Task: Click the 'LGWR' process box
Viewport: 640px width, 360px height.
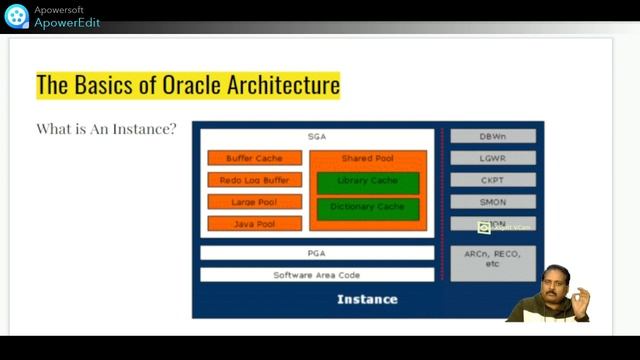Action: point(493,158)
